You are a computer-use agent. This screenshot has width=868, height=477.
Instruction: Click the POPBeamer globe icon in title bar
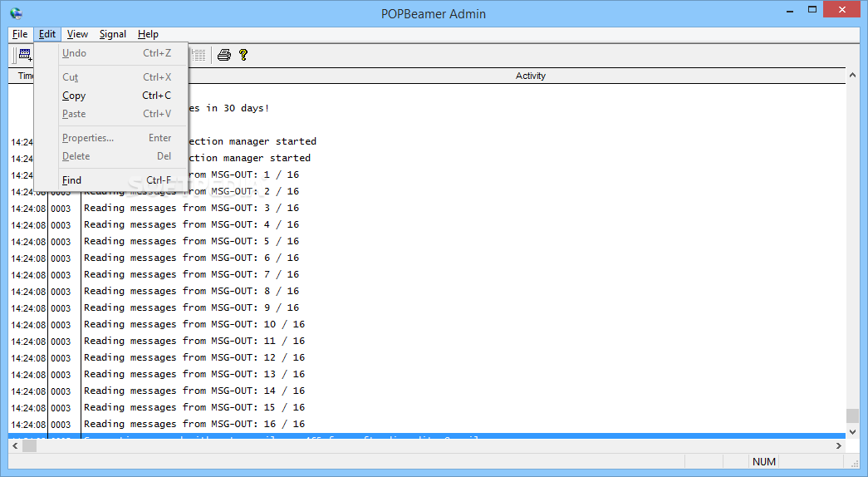[16, 13]
